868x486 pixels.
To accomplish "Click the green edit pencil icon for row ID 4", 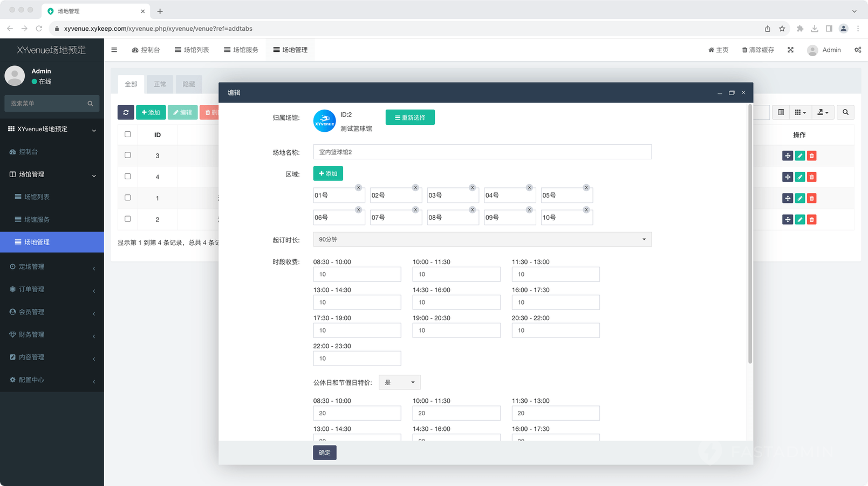I will pyautogui.click(x=799, y=177).
